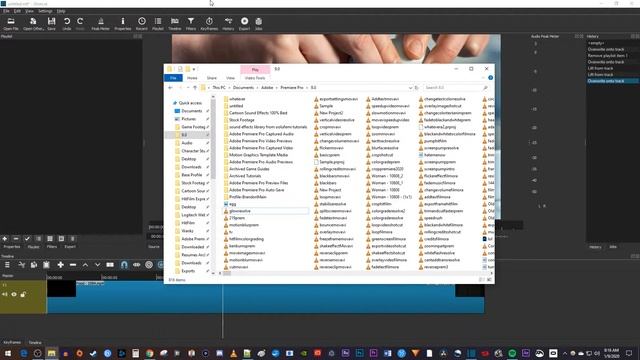Open Shotcut View menu
This screenshot has width=640, height=360.
(x=29, y=11)
